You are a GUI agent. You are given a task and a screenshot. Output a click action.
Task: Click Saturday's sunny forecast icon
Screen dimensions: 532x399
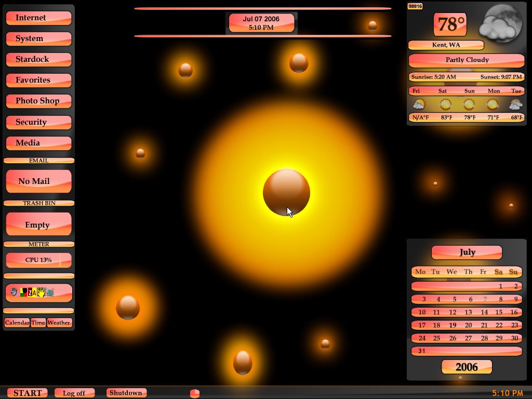tap(445, 105)
